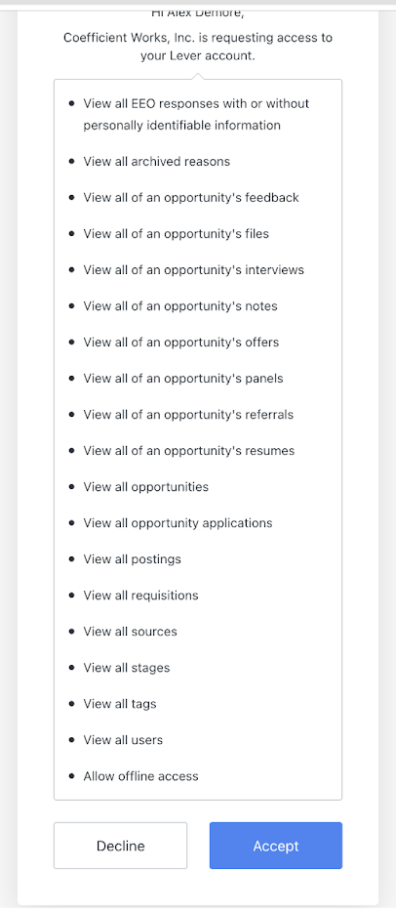Click the Decline button
Viewport: 396px width, 910px height.
coord(121,846)
